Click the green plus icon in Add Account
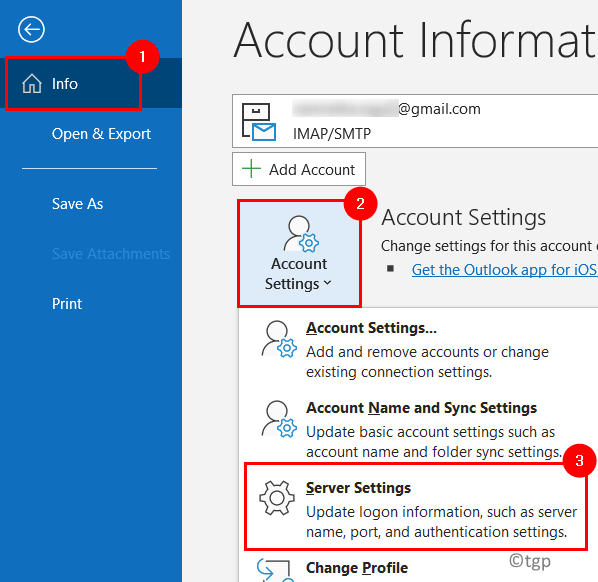Image resolution: width=598 pixels, height=582 pixels. 251,169
